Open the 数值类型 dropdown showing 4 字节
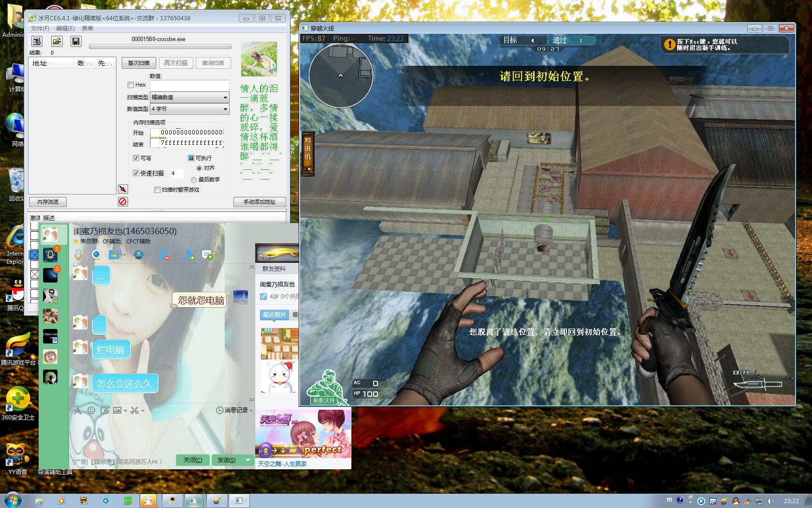812x508 pixels. (189, 109)
